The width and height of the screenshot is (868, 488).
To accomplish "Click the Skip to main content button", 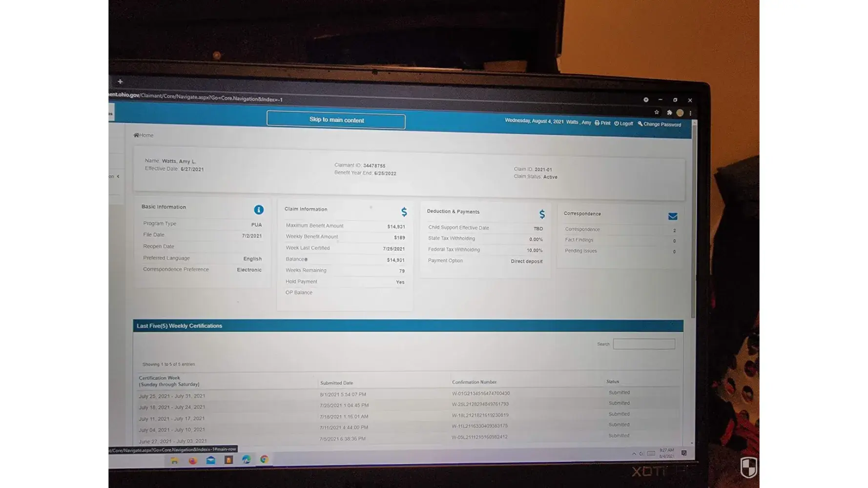I will click(336, 120).
